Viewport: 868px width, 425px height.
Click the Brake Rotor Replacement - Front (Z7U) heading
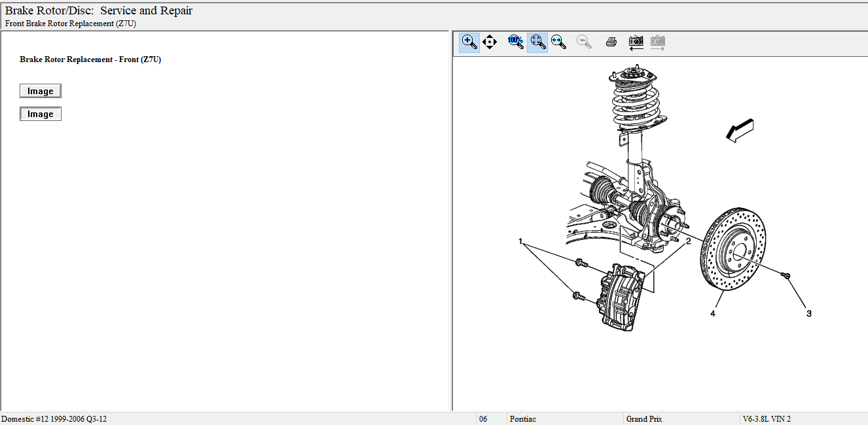pyautogui.click(x=90, y=59)
